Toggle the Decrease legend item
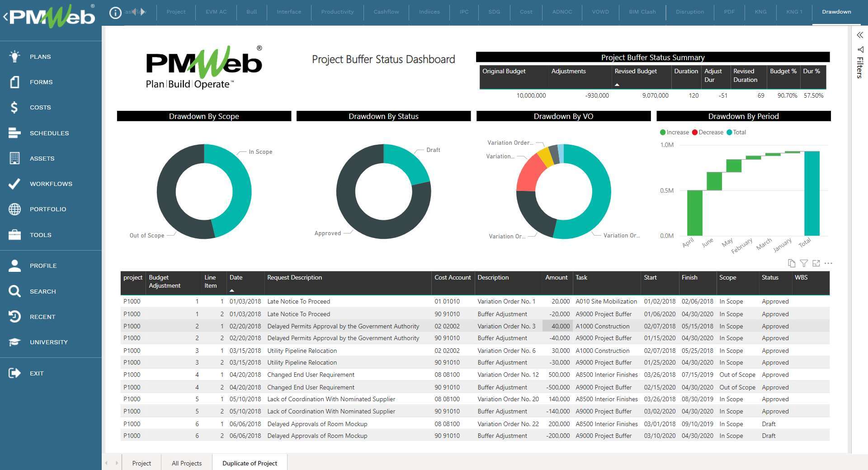 (x=708, y=133)
